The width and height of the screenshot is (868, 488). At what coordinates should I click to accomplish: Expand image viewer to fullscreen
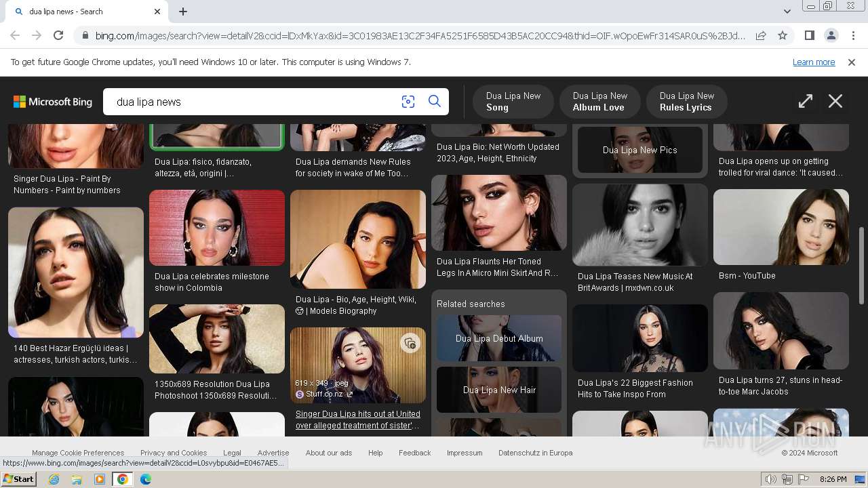pyautogui.click(x=805, y=102)
